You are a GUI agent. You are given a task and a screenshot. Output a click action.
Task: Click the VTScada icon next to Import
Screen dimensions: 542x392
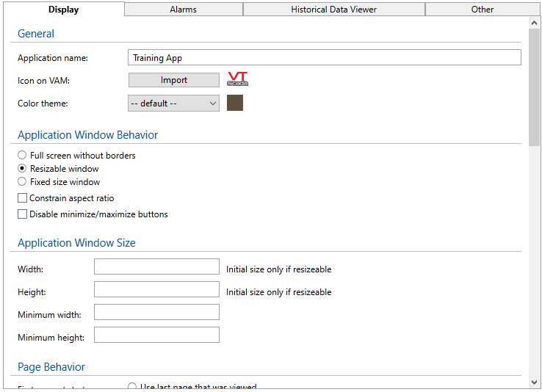tap(237, 79)
